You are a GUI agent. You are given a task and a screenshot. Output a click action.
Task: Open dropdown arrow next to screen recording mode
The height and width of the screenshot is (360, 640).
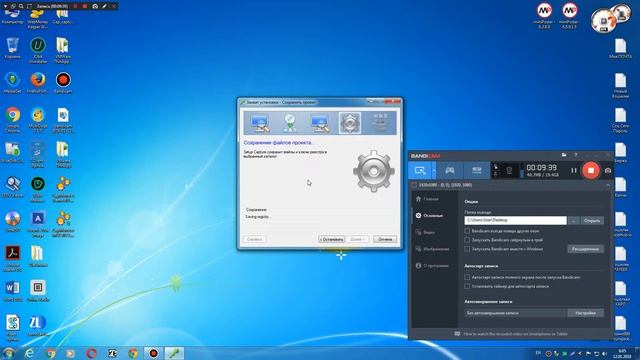(x=433, y=170)
